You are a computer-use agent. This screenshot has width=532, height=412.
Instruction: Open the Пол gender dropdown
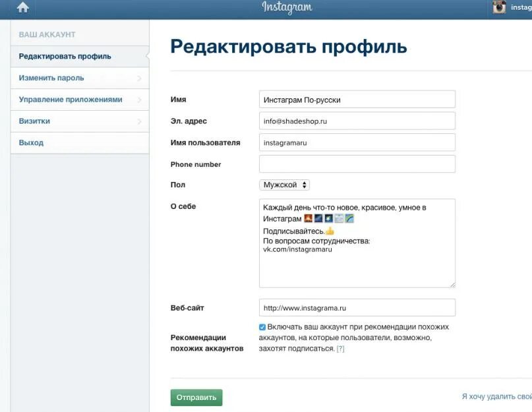(x=284, y=185)
